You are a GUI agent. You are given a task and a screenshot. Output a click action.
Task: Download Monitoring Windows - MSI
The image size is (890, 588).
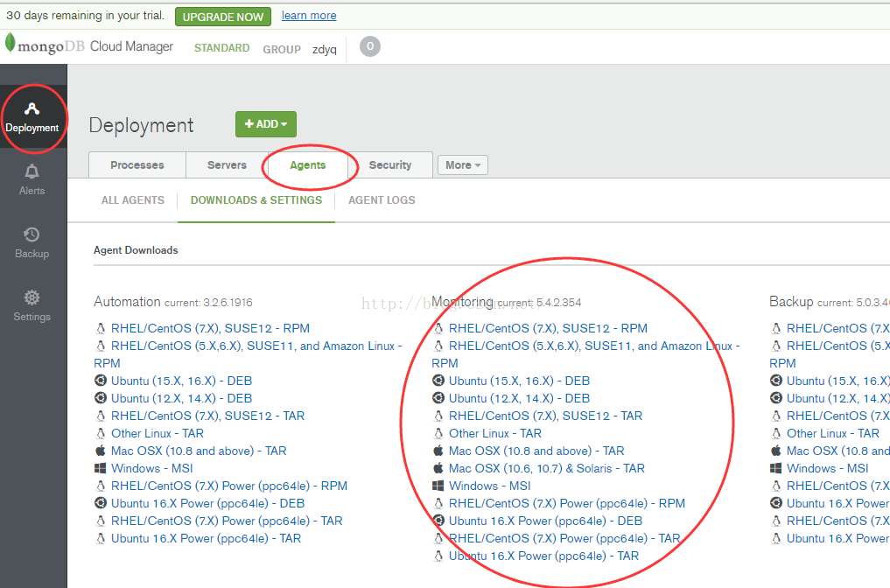[x=490, y=486]
